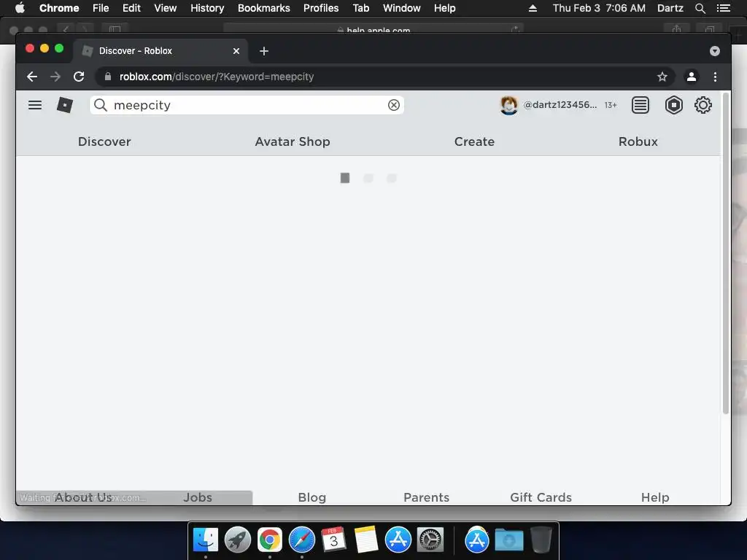Open Trash in the Dock
The width and height of the screenshot is (747, 560).
coord(541,540)
